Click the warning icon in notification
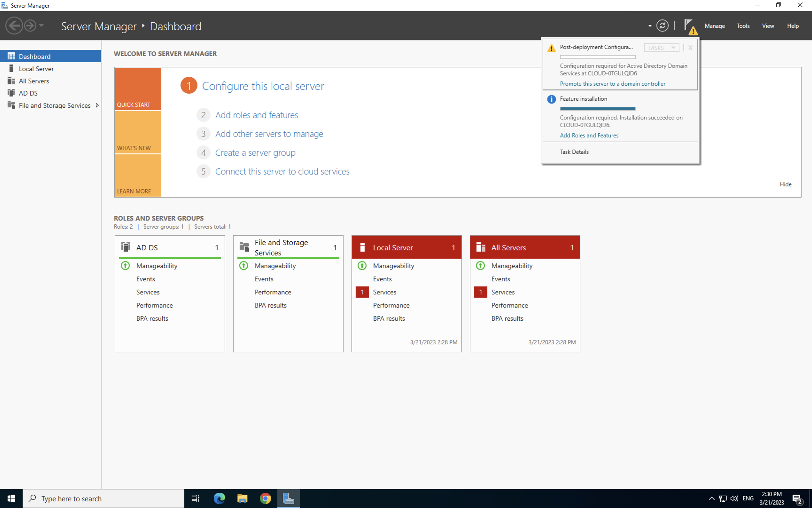Image resolution: width=812 pixels, height=508 pixels. 551,48
